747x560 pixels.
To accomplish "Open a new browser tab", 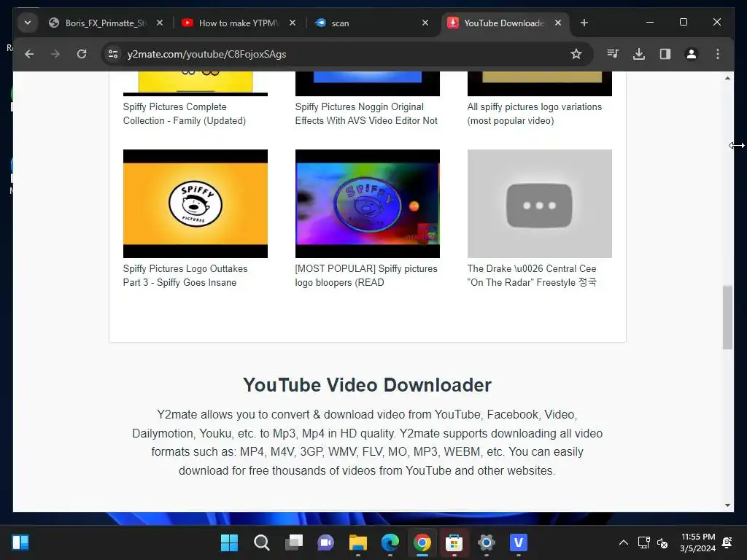I will [584, 23].
